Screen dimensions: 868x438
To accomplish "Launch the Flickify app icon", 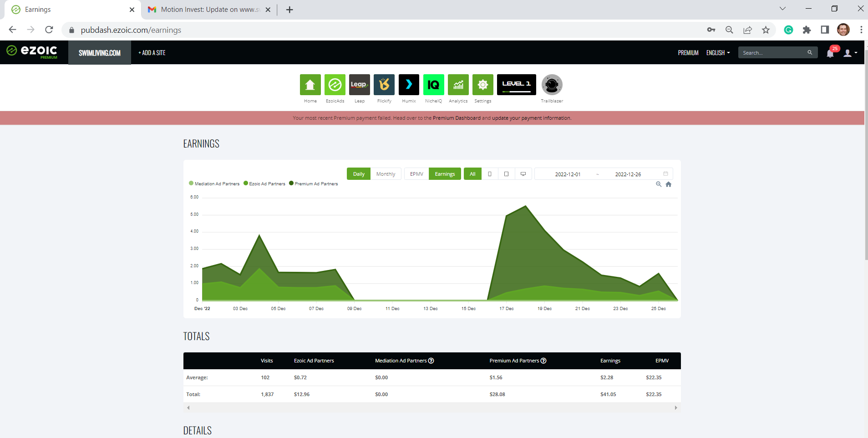I will (x=384, y=85).
